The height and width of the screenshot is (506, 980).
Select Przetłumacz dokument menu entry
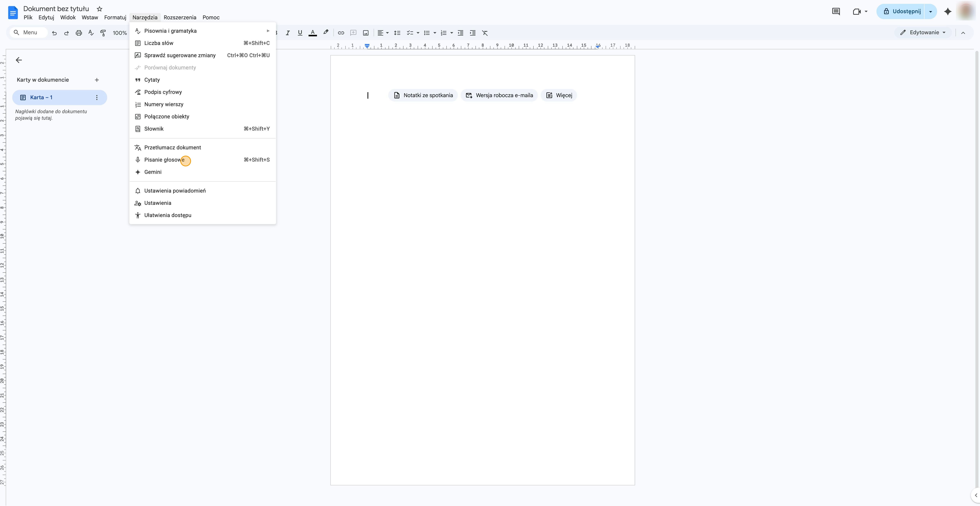[x=202, y=147]
